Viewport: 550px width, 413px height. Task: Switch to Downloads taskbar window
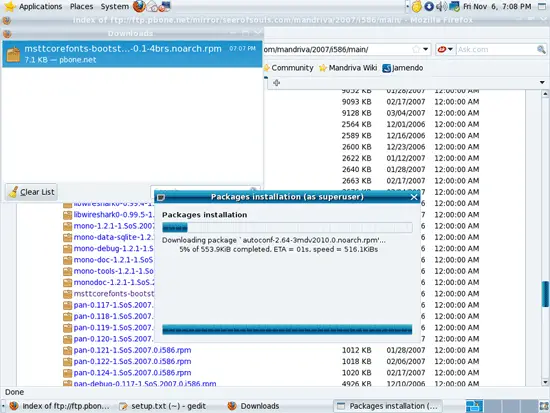(x=254, y=406)
